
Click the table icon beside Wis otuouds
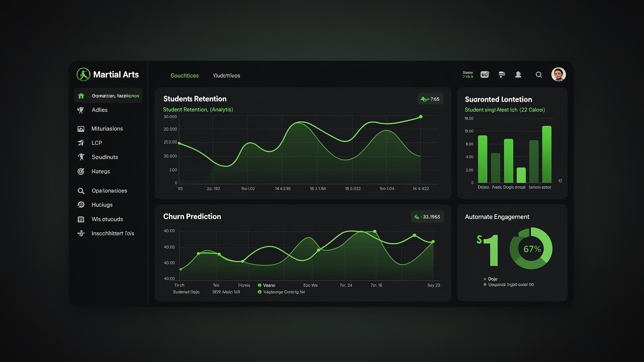click(81, 220)
